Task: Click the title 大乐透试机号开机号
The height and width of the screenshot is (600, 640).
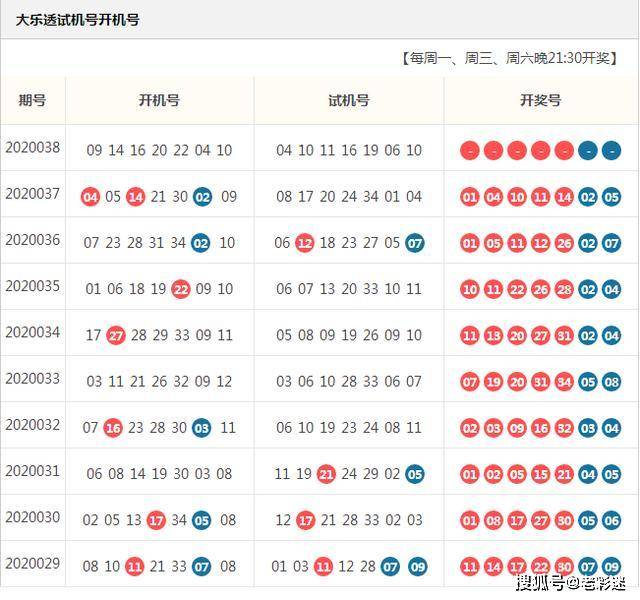Action: (78, 20)
